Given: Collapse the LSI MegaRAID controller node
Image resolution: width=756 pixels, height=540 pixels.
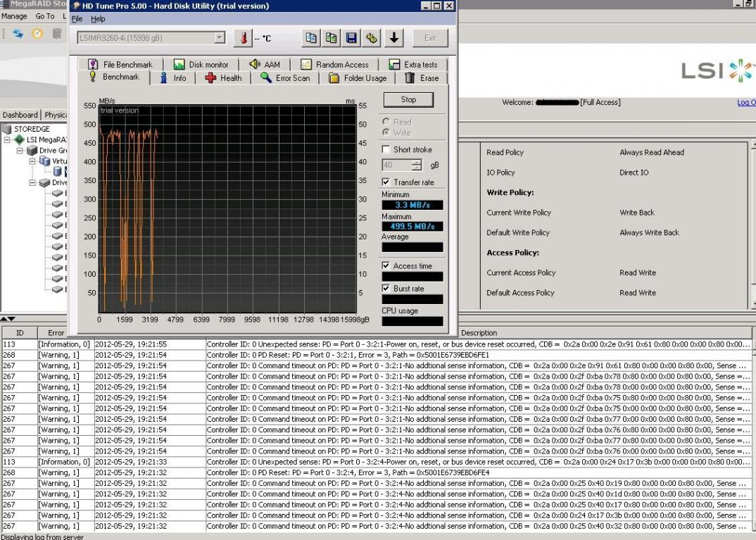Looking at the screenshot, I should tap(7, 140).
